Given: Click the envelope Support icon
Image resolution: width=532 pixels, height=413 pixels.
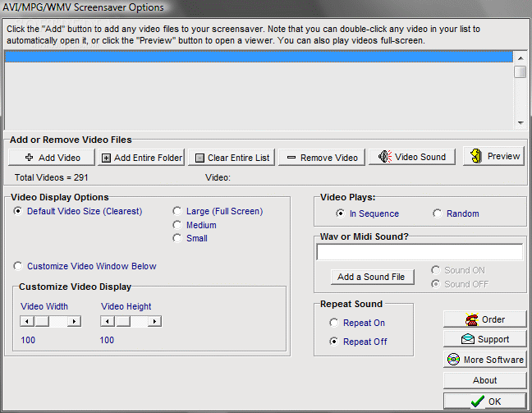Looking at the screenshot, I should coord(468,338).
